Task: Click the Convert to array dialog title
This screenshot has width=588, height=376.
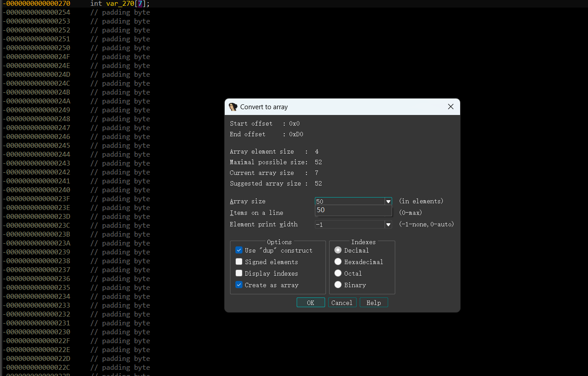Action: click(x=264, y=107)
